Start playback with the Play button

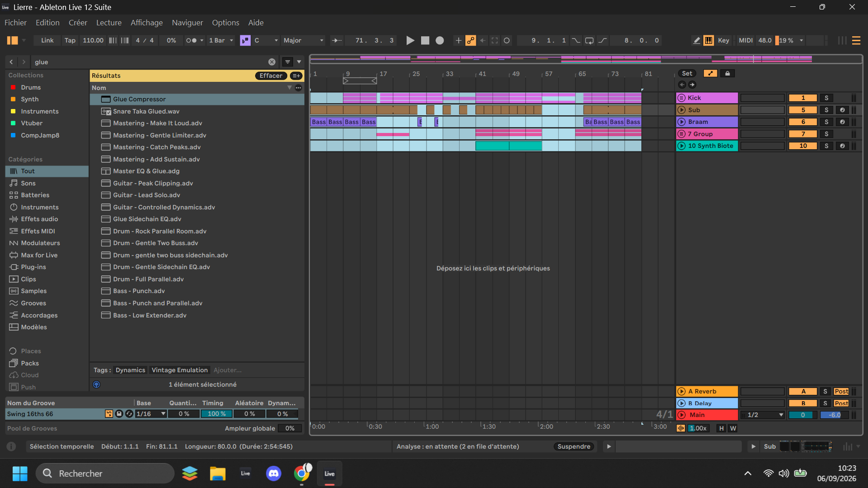pyautogui.click(x=410, y=41)
